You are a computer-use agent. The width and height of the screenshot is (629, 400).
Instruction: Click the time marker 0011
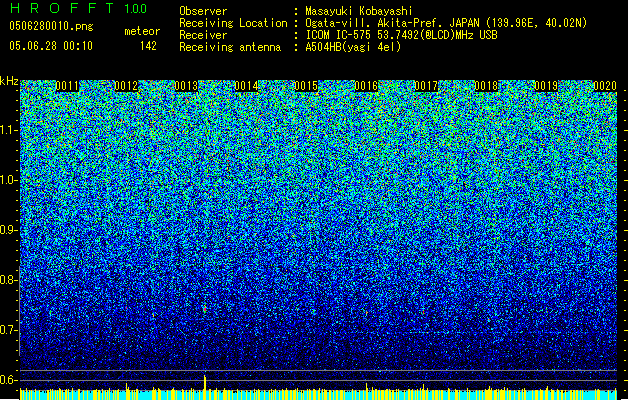(67, 86)
